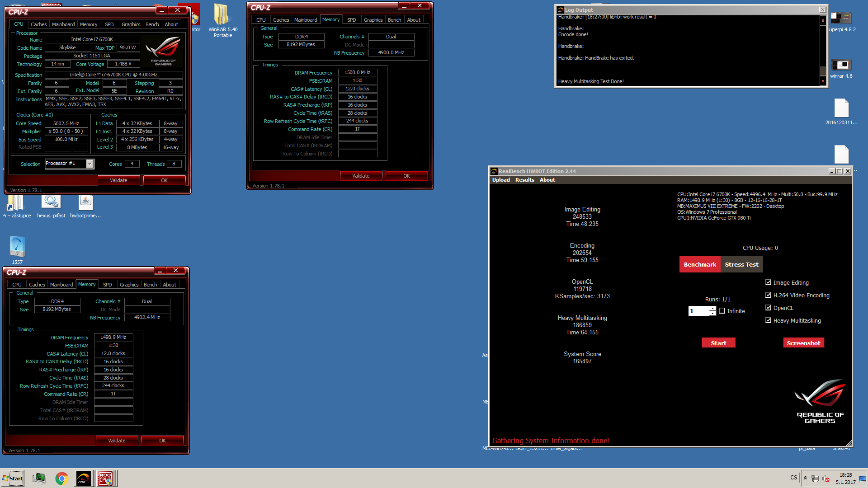Increase the RealBench runs count stepper

tap(712, 309)
